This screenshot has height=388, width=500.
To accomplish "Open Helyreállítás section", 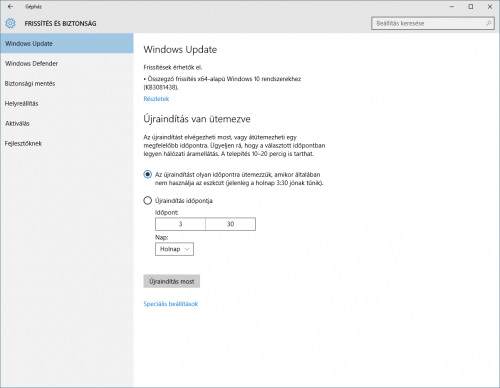I will coord(67,103).
